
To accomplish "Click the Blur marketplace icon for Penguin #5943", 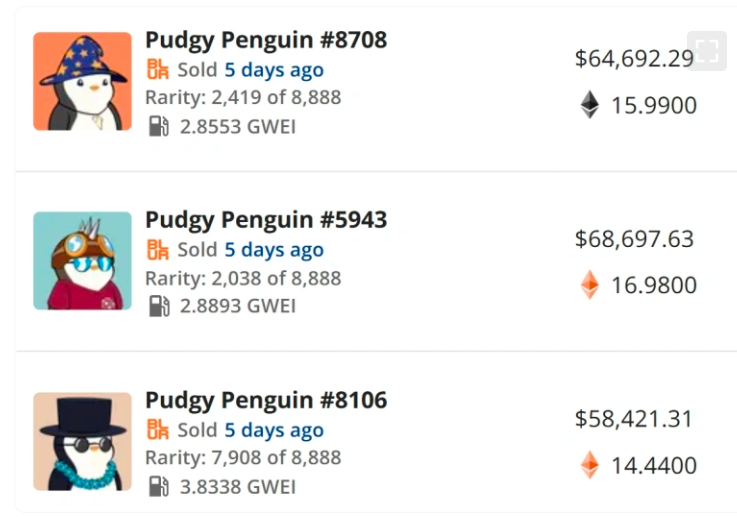I will (158, 249).
